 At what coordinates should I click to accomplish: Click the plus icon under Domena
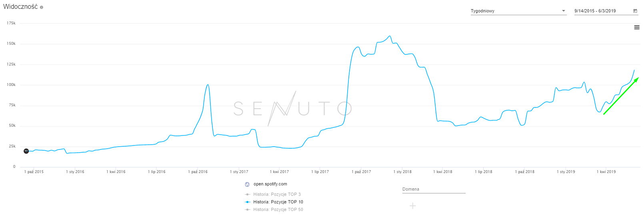[x=413, y=206]
